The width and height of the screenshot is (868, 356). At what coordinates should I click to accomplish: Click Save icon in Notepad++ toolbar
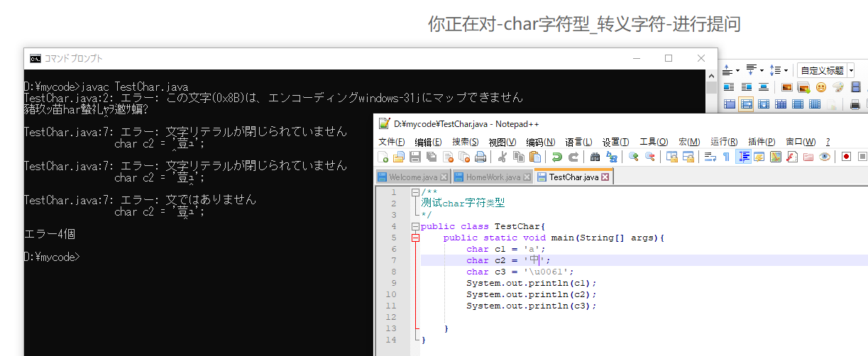415,157
